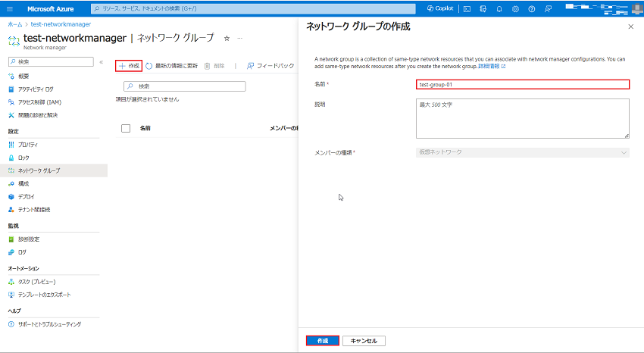644x353 pixels.
Task: Open the Copilot button
Action: 439,9
